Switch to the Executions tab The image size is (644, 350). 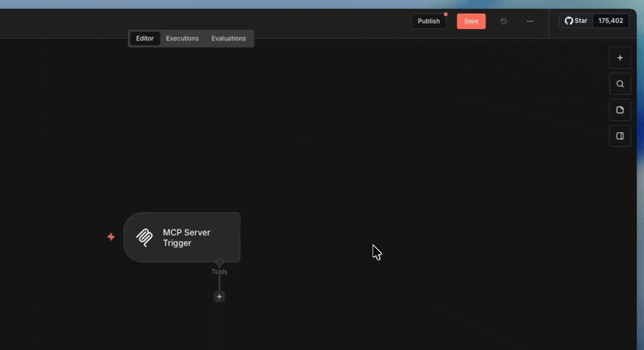click(182, 38)
